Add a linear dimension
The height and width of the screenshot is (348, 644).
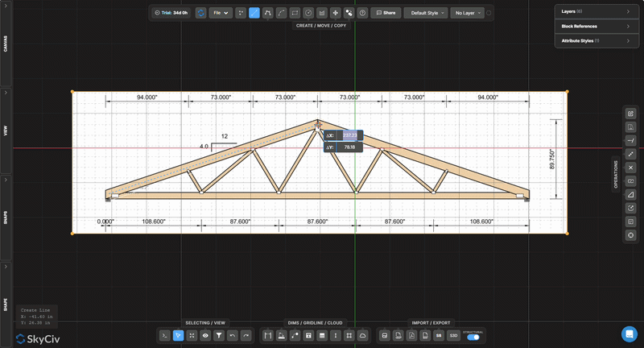(268, 336)
